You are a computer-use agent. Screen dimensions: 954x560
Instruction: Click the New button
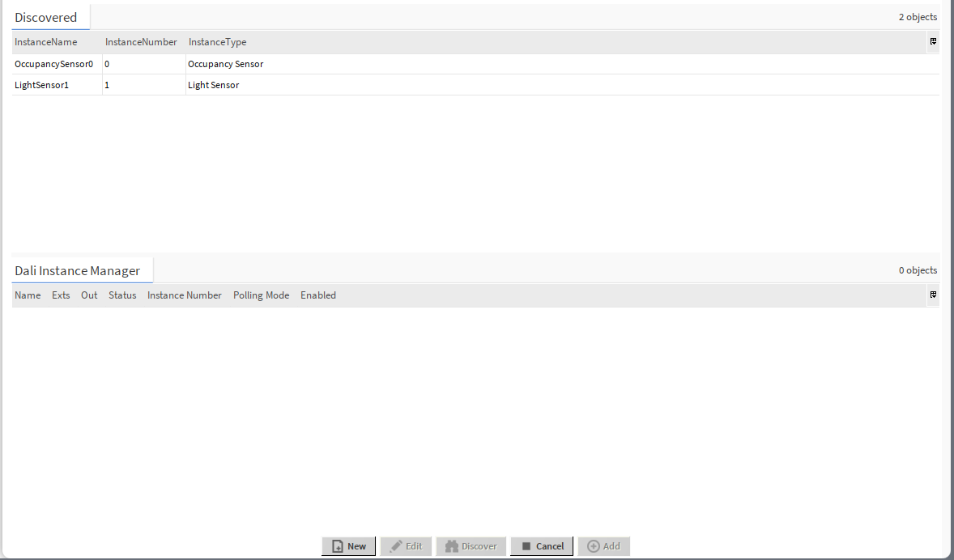[348, 546]
